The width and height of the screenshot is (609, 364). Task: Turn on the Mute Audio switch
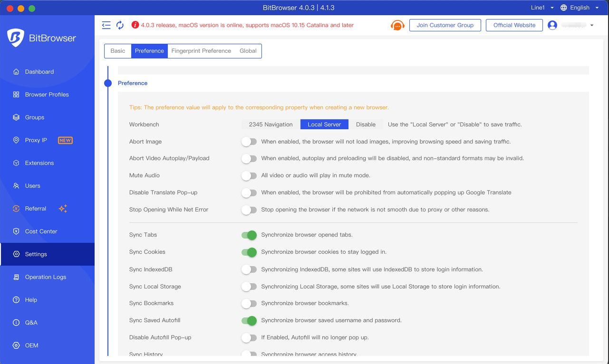point(249,175)
